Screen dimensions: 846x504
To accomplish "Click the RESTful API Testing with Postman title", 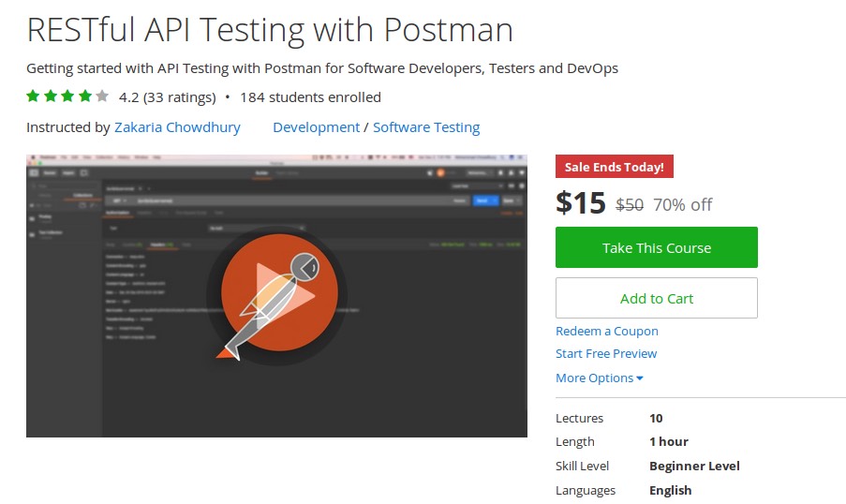I will [270, 30].
